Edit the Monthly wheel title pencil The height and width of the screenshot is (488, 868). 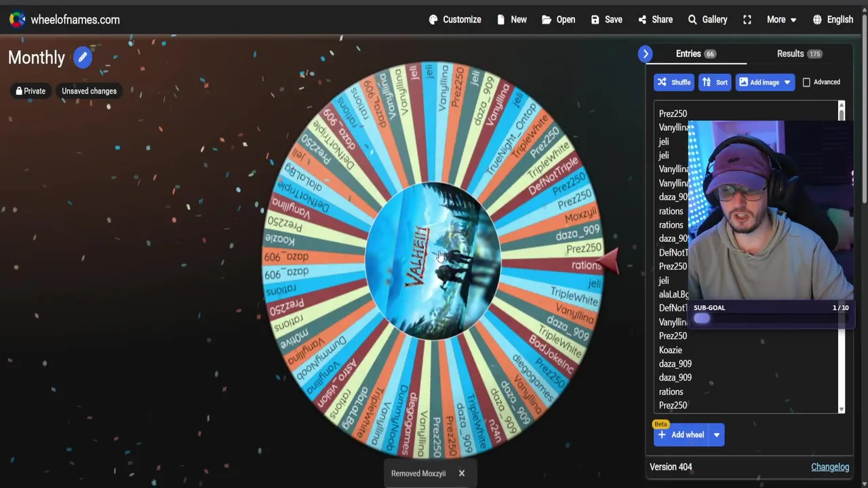pos(82,58)
